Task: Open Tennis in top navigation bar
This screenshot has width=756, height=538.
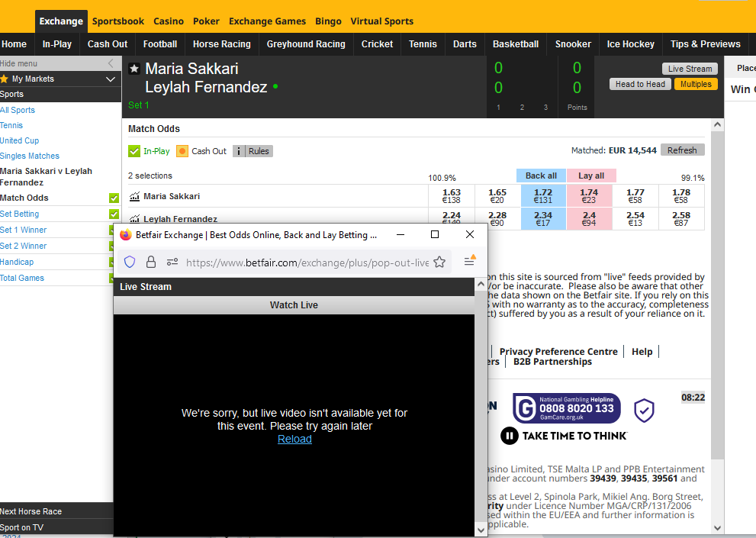Action: [x=423, y=44]
